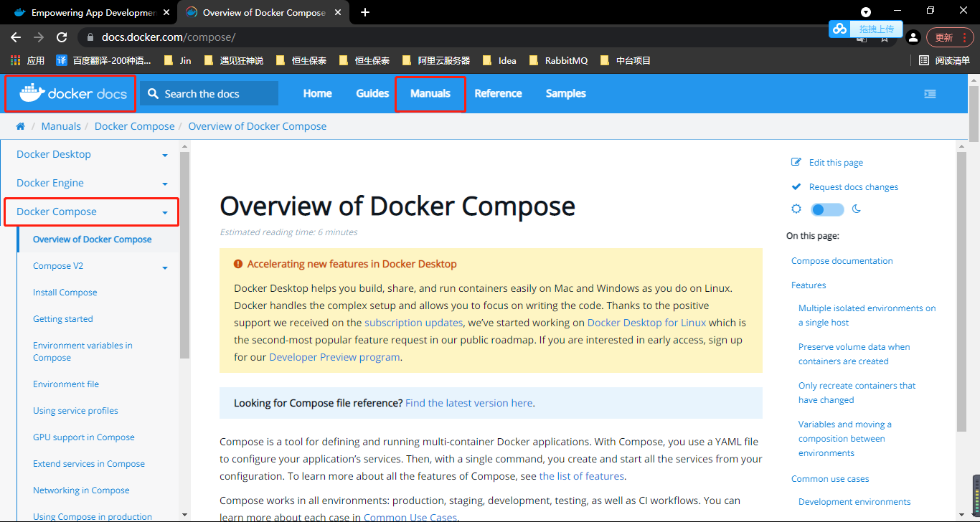Viewport: 980px width, 522px height.
Task: Open the 遇见狂神说 bookmark folder
Action: click(234, 60)
